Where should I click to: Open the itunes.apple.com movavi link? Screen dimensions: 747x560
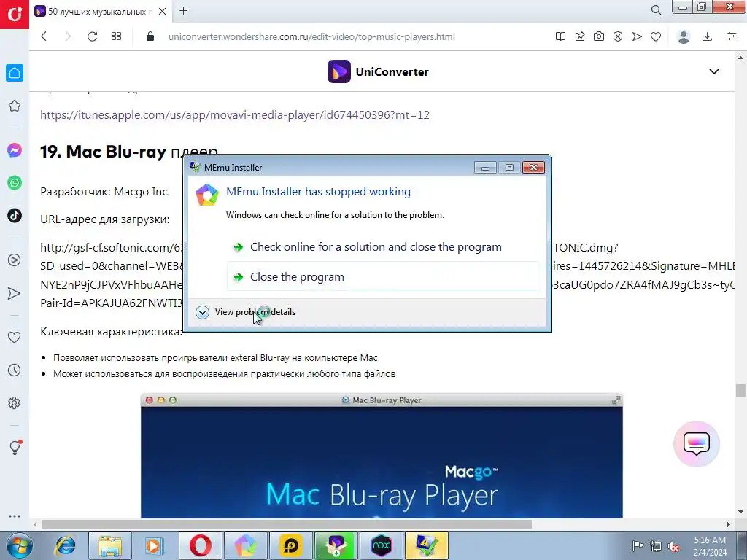(235, 114)
